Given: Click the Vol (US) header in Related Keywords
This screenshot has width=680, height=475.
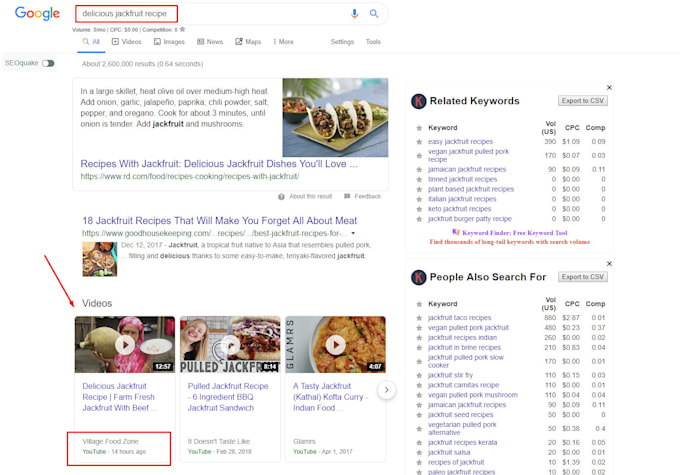Looking at the screenshot, I should pos(549,128).
